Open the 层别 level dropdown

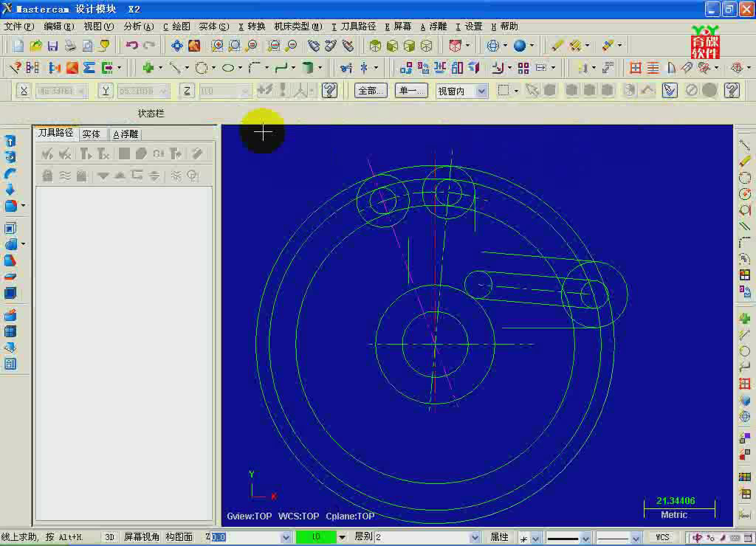coord(475,537)
